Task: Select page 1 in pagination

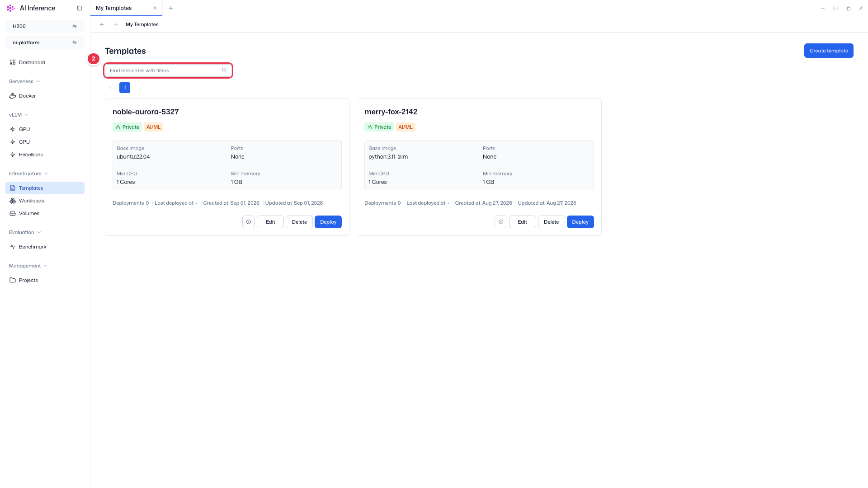Action: 125,88
